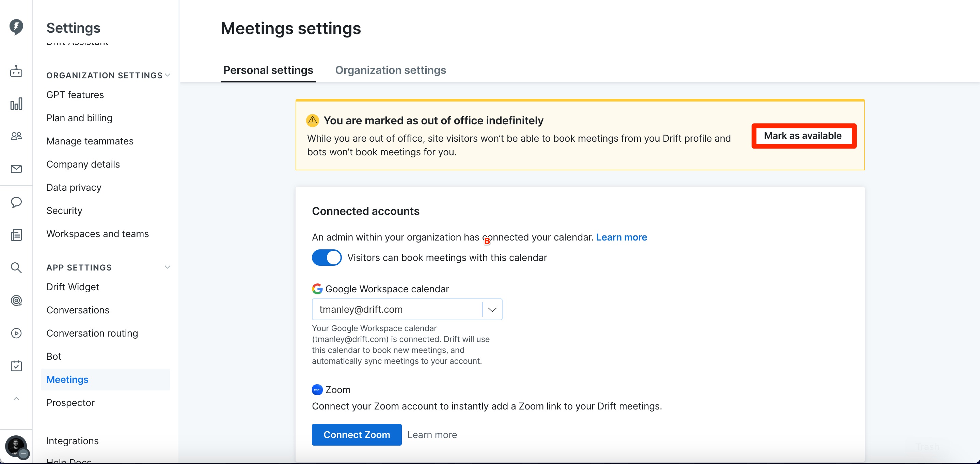The image size is (980, 464).
Task: Open the conversations chat bubble icon
Action: tap(16, 202)
